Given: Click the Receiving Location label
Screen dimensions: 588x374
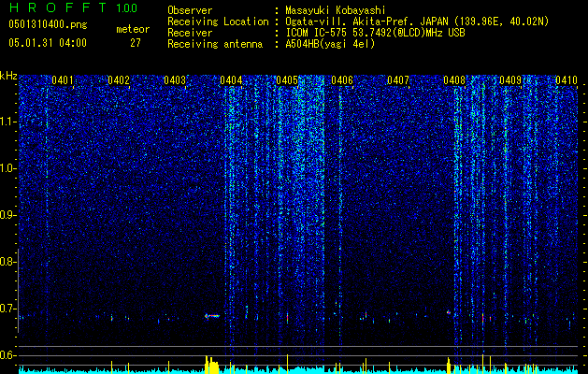Looking at the screenshot, I should [218, 22].
